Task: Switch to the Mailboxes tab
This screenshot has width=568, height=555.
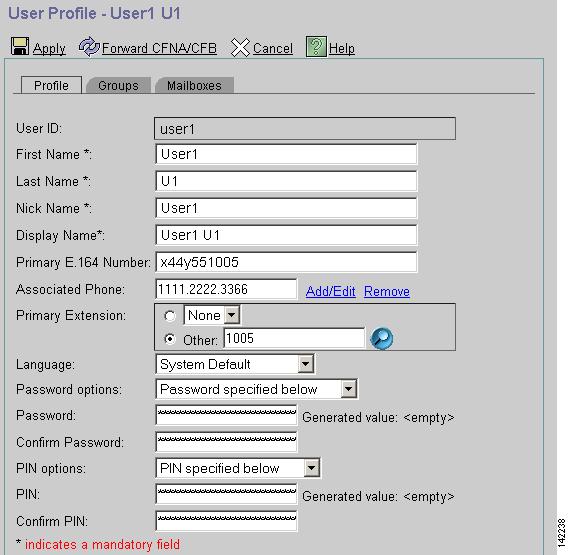Action: click(x=194, y=85)
